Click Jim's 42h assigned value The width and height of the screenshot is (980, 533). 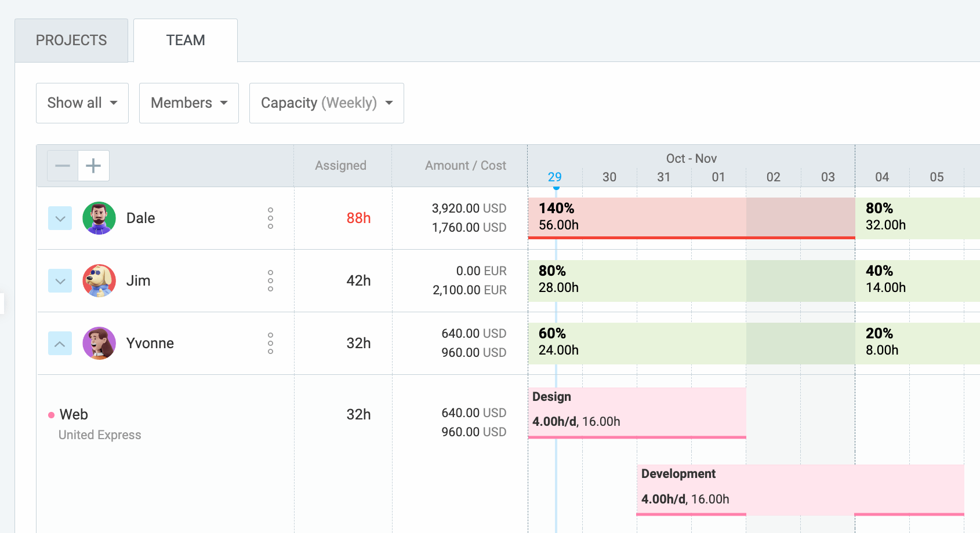coord(358,281)
